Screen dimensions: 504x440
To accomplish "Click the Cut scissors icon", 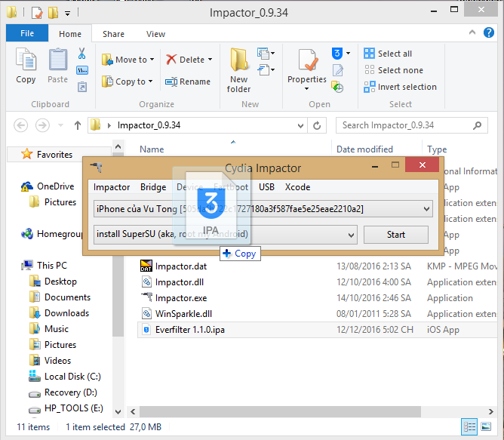I will point(82,54).
